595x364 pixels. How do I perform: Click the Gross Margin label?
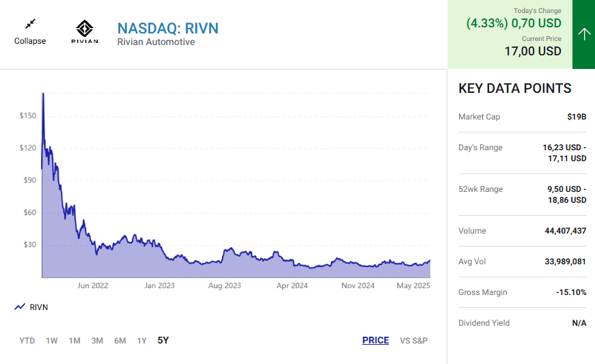point(483,292)
